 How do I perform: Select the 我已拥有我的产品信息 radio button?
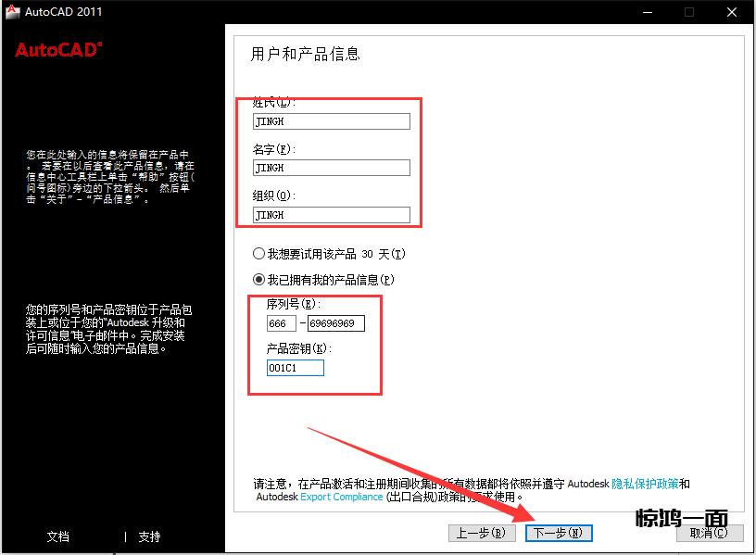pos(258,279)
